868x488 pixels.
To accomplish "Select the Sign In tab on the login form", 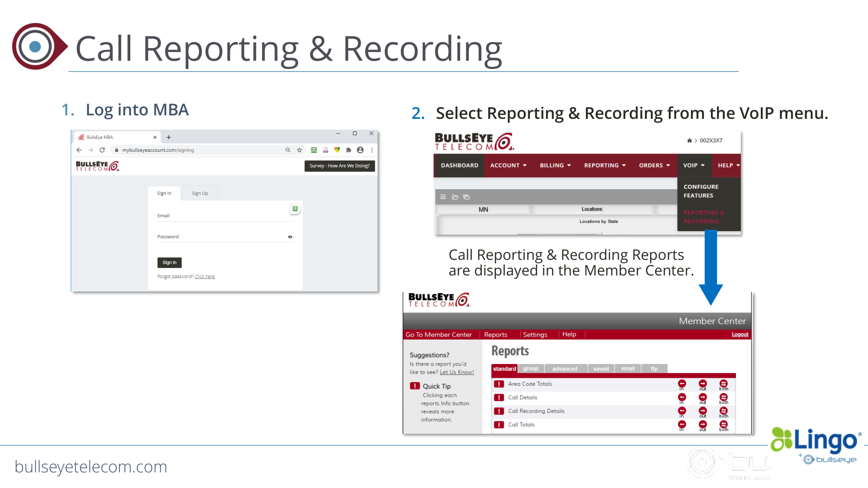I will (x=164, y=193).
